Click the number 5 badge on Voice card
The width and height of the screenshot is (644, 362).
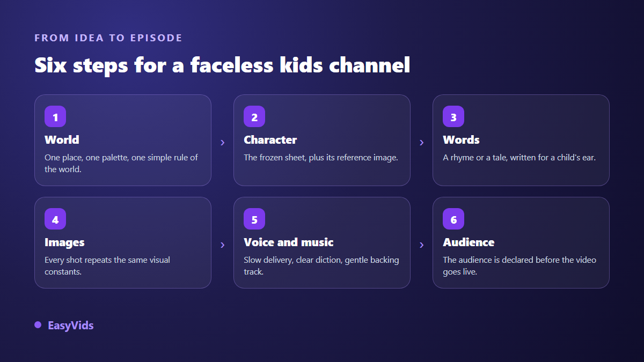[254, 219]
